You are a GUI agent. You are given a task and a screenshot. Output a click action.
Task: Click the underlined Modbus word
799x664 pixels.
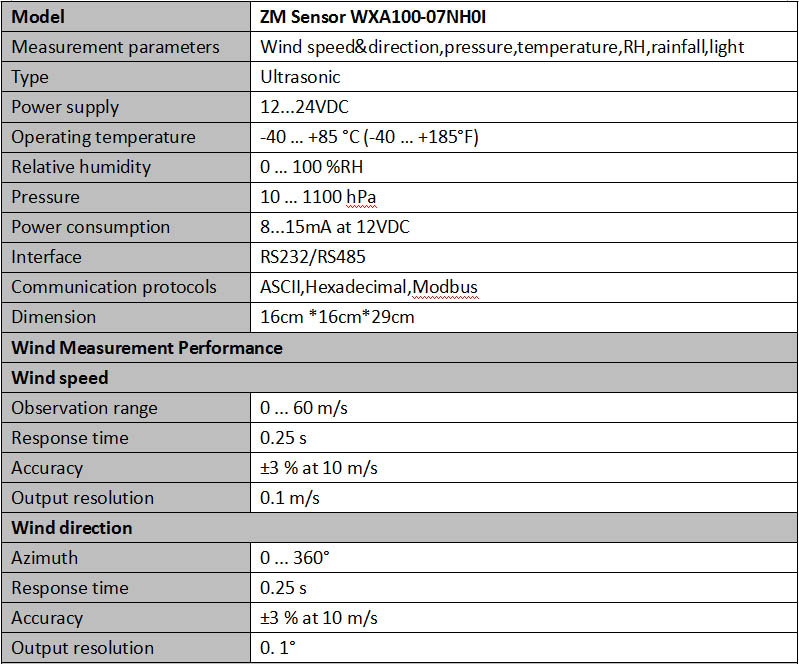tap(445, 287)
